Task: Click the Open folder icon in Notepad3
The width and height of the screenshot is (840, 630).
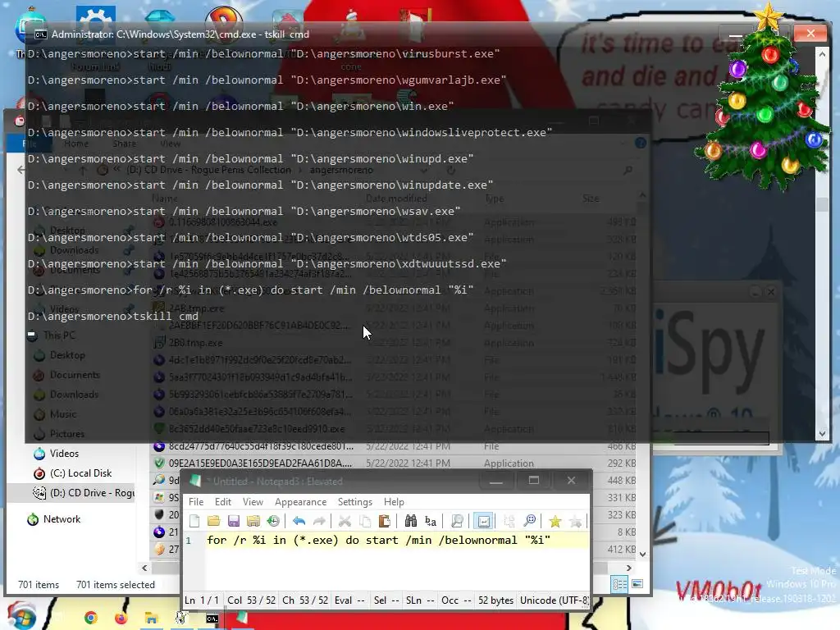Action: 214,521
